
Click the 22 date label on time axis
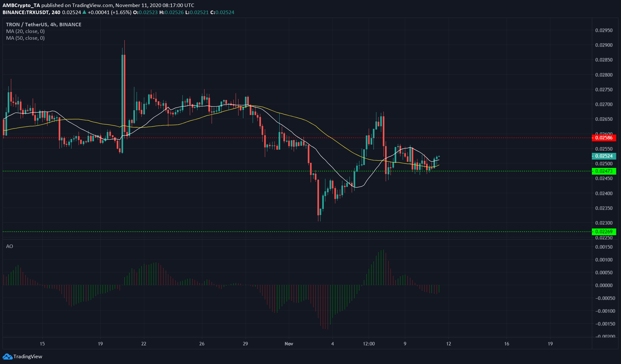pyautogui.click(x=144, y=343)
